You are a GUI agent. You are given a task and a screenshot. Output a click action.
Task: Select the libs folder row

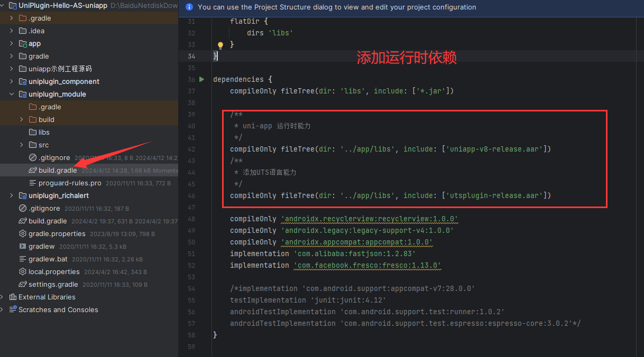point(89,132)
